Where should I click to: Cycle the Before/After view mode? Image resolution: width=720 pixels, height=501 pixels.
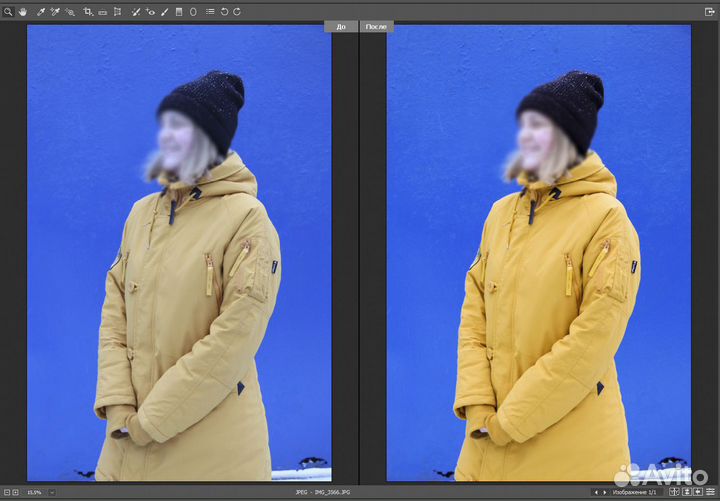point(674,492)
